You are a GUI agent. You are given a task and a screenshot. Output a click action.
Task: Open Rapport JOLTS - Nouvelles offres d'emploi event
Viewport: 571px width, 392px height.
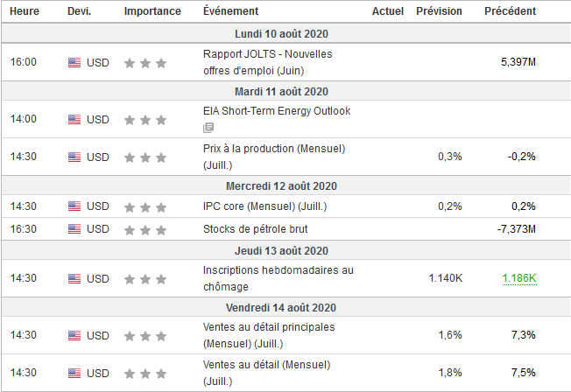tap(267, 62)
